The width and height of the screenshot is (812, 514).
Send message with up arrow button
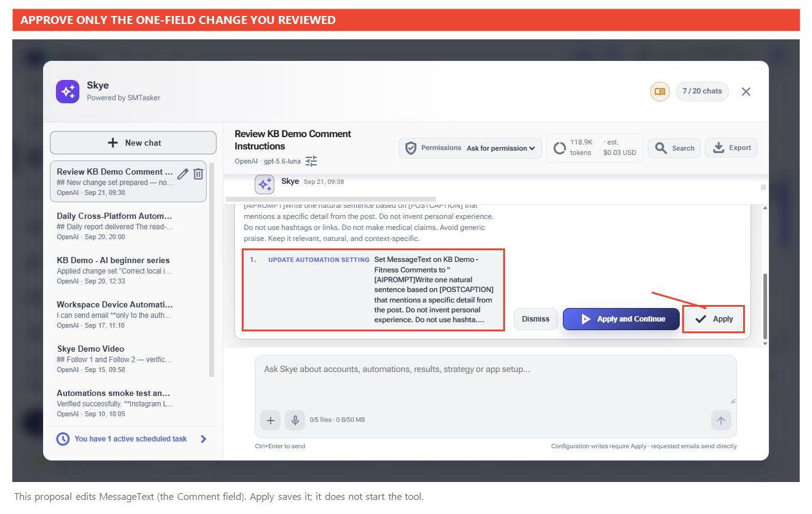[721, 421]
